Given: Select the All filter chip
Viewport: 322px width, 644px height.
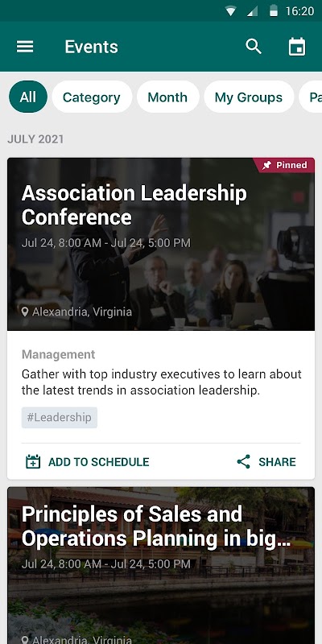Looking at the screenshot, I should coord(28,97).
